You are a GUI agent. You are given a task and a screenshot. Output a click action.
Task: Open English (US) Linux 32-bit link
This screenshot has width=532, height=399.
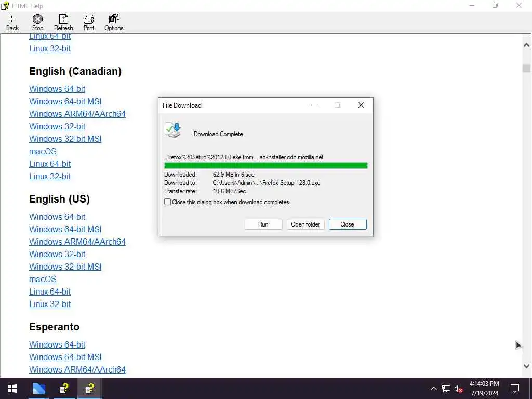[50, 304]
